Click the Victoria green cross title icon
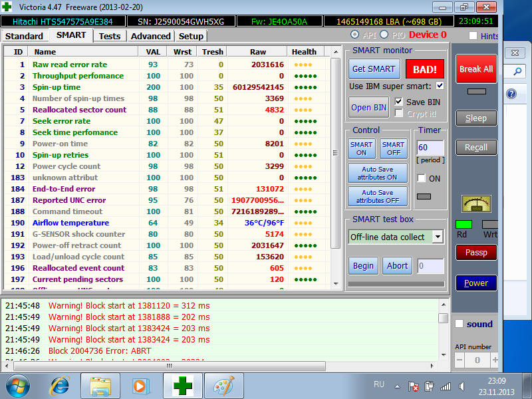This screenshot has width=532, height=399. pos(7,7)
